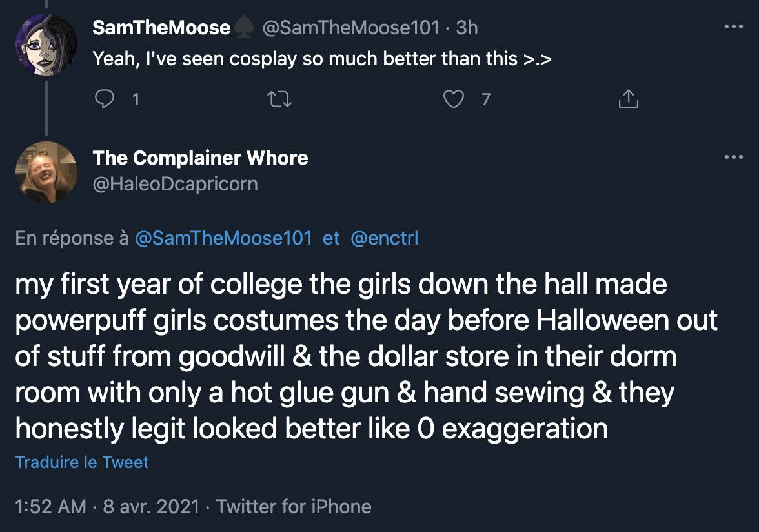Click Traduire le Tweet
Viewport: 759px width, 532px height.
82,462
